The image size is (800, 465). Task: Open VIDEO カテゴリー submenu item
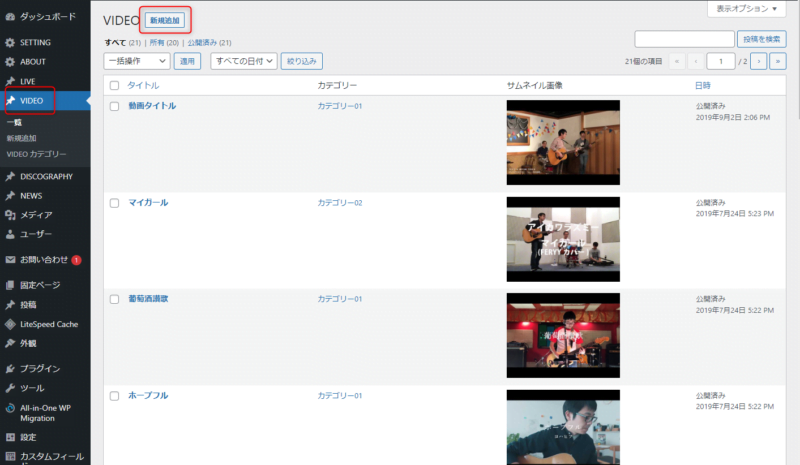[x=36, y=154]
